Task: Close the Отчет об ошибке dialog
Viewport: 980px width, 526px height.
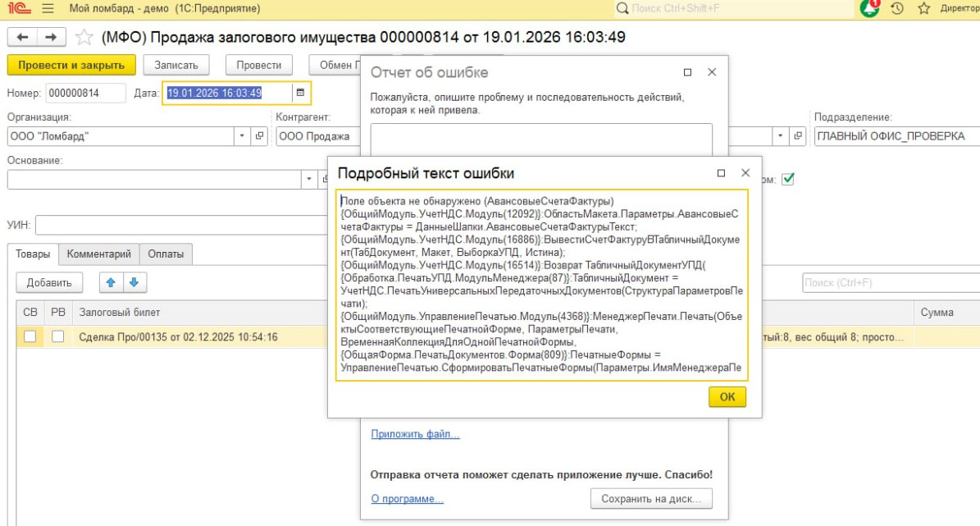Action: [711, 72]
